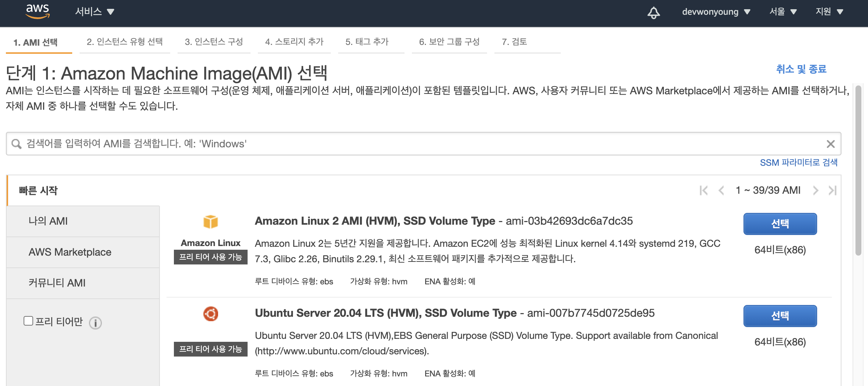This screenshot has width=868, height=386.
Task: Switch to 6. 보안 그룹 구성 tab
Action: click(x=449, y=42)
